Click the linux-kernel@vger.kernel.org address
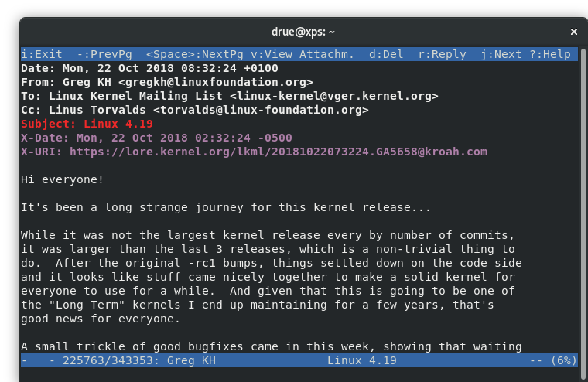Viewport: 588px width, 382px height. tap(333, 96)
